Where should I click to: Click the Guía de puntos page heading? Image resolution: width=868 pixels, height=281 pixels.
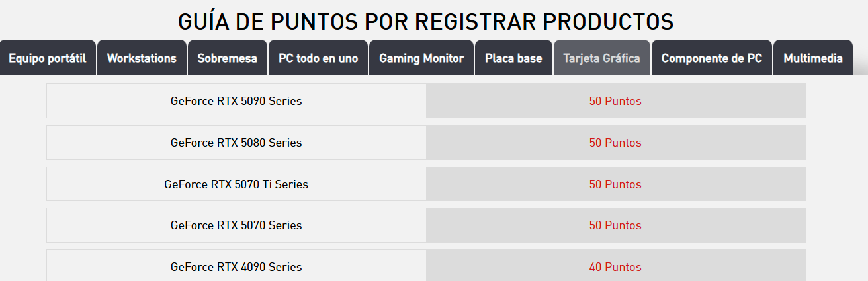click(426, 21)
